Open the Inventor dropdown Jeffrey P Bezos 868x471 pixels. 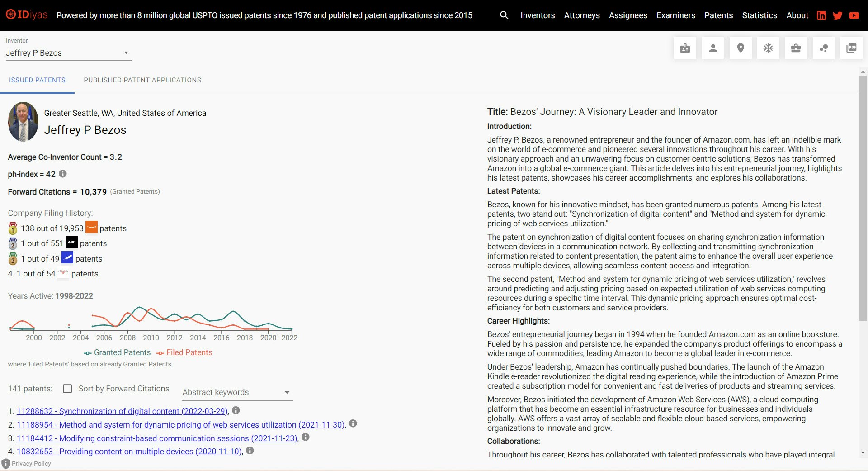pyautogui.click(x=69, y=53)
